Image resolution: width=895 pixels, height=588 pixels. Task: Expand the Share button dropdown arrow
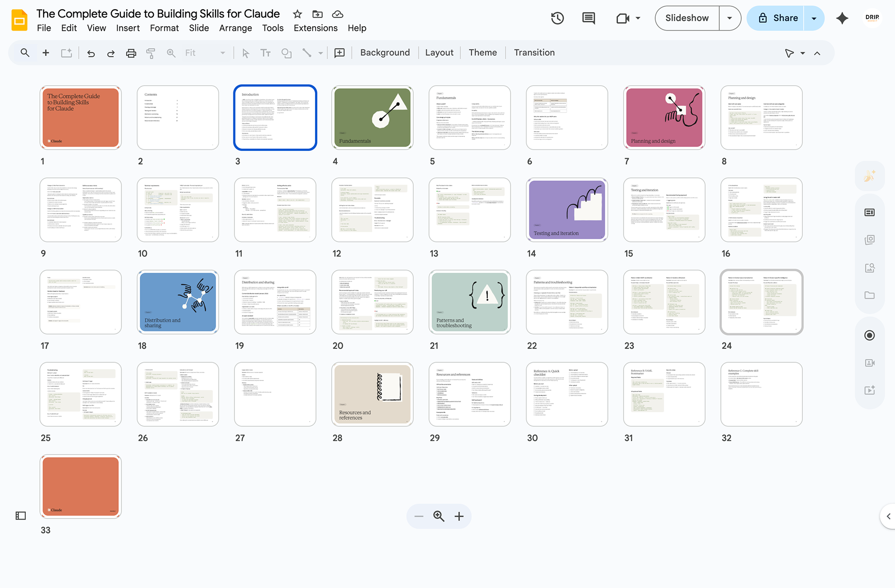[x=814, y=18]
